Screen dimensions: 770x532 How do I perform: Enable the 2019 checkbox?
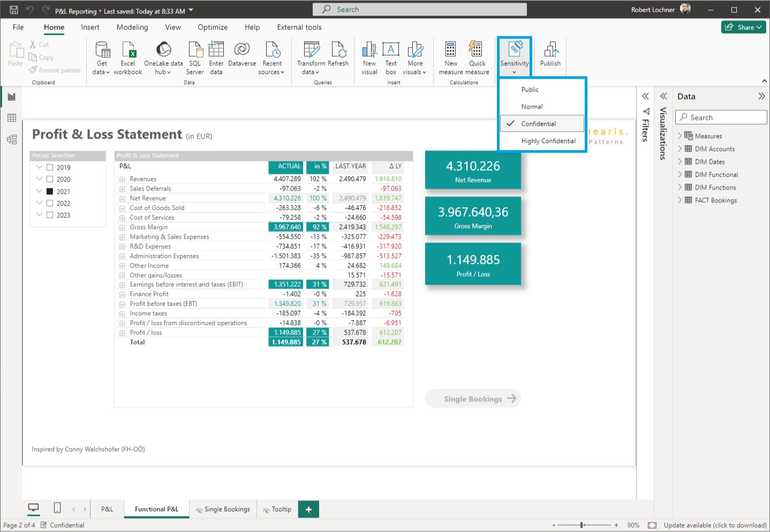[51, 167]
